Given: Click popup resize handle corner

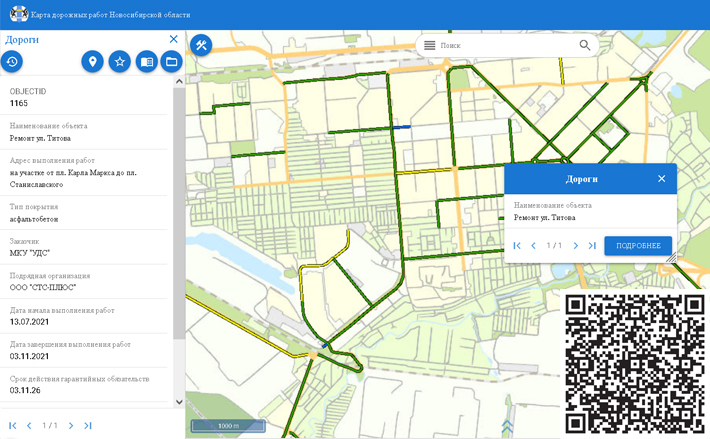Looking at the screenshot, I should point(672,258).
